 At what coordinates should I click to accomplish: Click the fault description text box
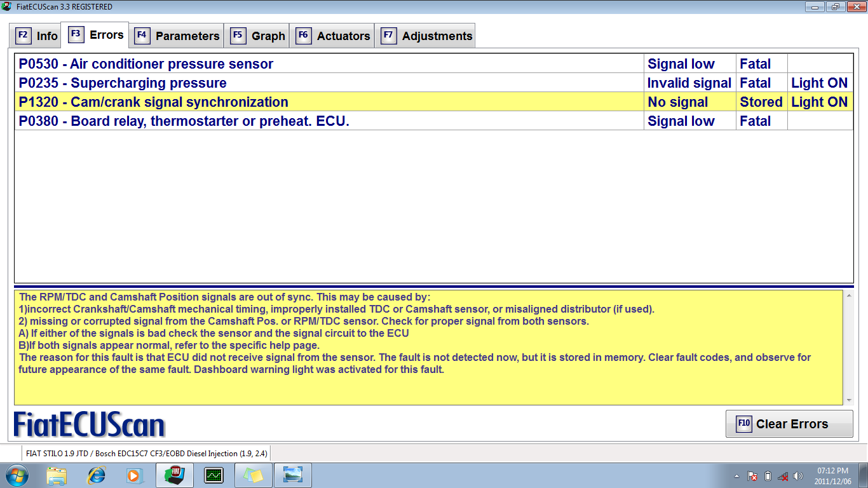pyautogui.click(x=429, y=348)
